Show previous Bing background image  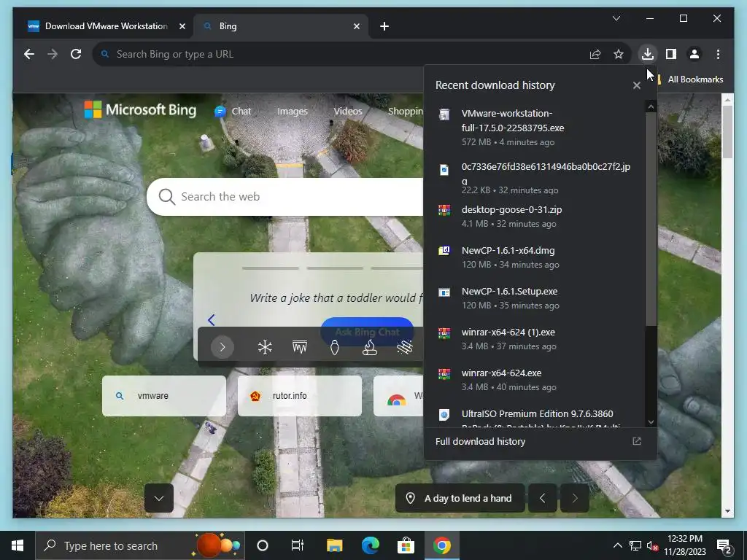pyautogui.click(x=542, y=498)
